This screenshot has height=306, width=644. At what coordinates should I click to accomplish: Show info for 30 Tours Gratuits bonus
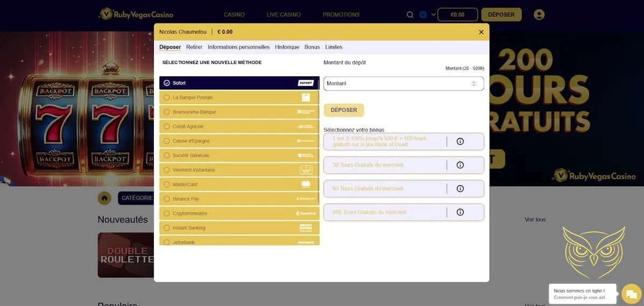pyautogui.click(x=460, y=165)
